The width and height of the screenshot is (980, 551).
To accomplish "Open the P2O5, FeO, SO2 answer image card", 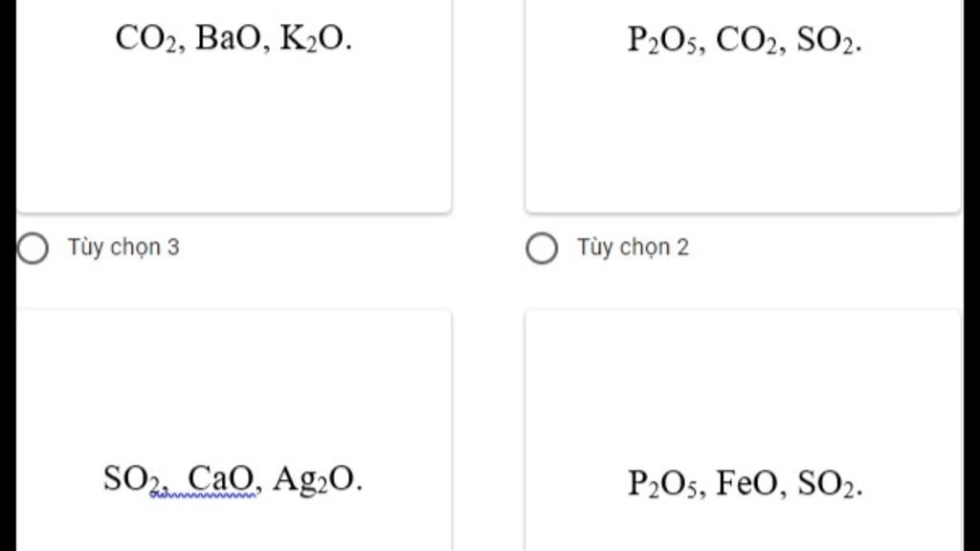I will 743,430.
